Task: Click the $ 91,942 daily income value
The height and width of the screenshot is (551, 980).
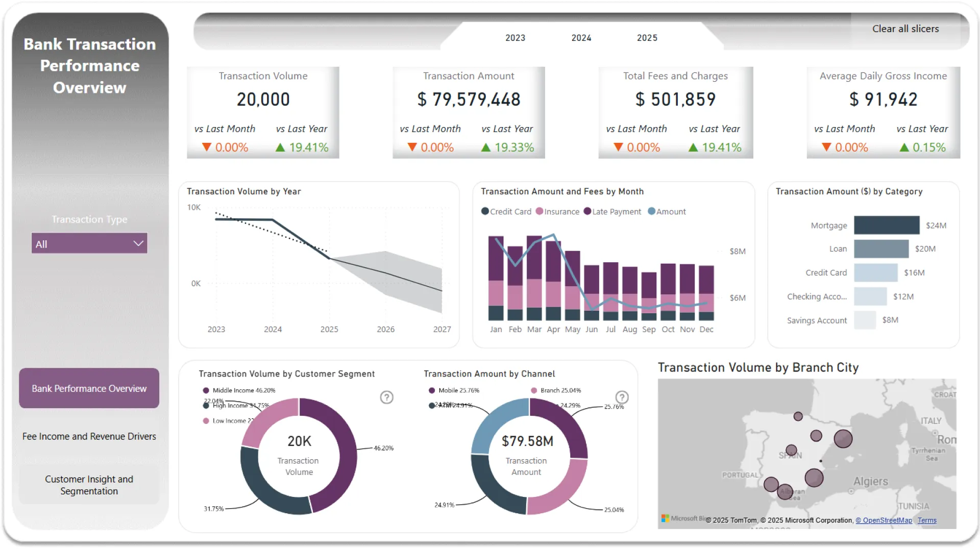Action: [x=883, y=99]
